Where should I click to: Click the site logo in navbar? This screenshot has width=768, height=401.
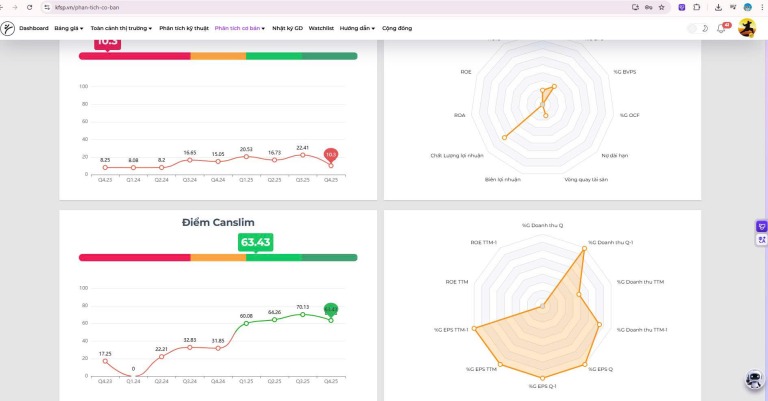point(8,28)
